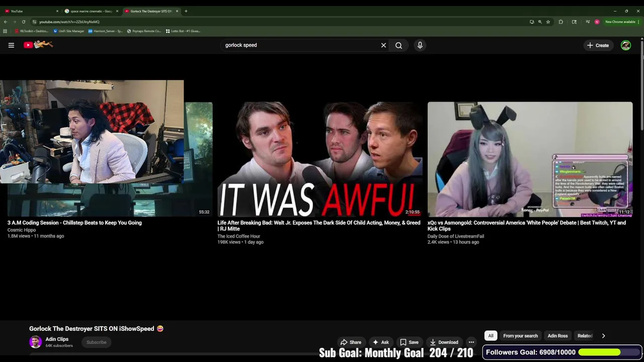Open Adin Clips channel avatar

pyautogui.click(x=35, y=342)
